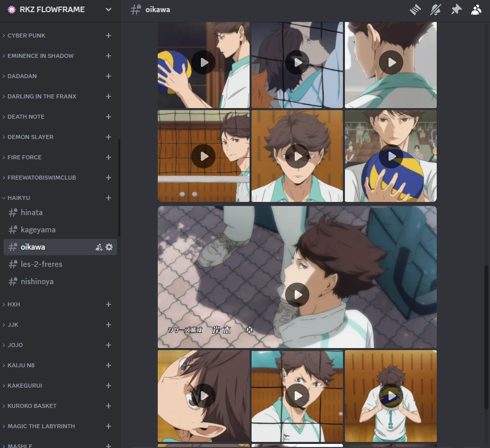Create invite for oikawa channel

[99, 247]
